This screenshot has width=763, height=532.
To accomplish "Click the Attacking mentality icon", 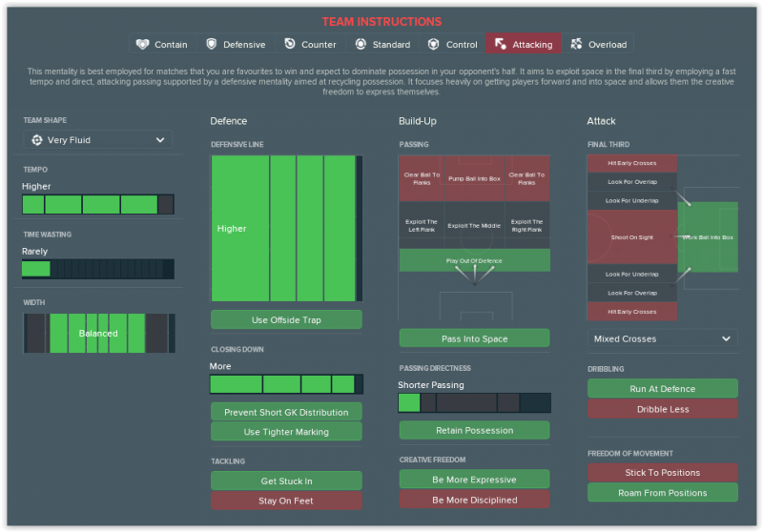I will [x=501, y=44].
